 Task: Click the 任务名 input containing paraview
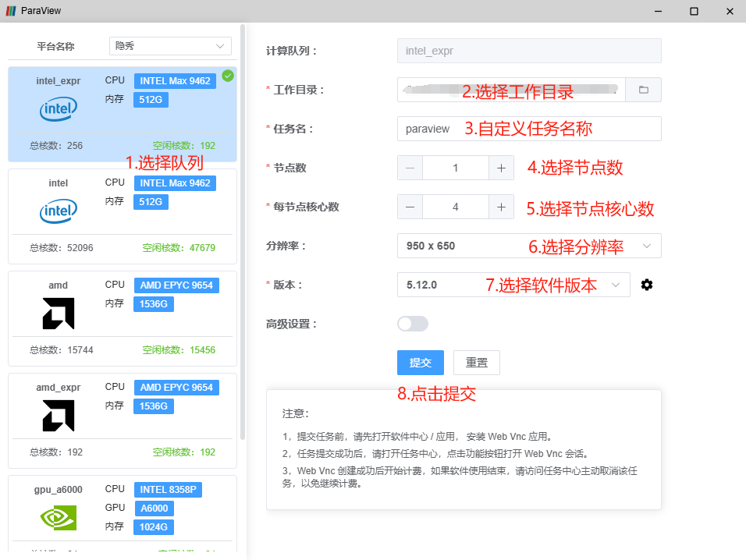(x=529, y=129)
